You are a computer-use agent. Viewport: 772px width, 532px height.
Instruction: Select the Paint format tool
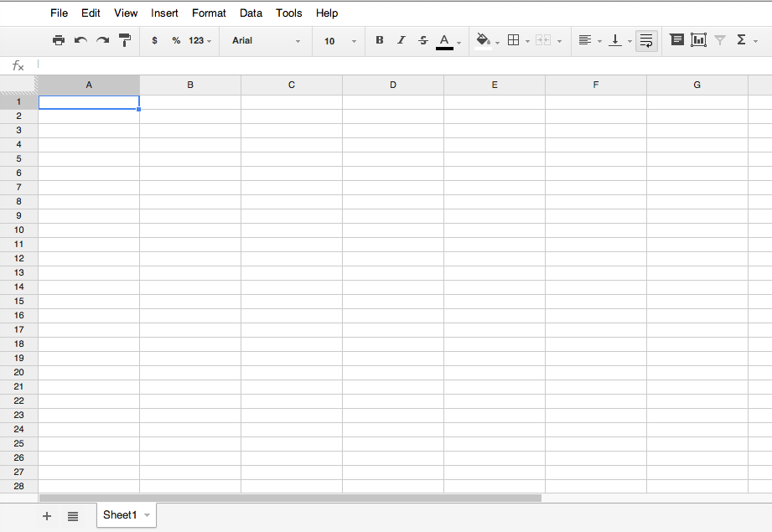(124, 39)
